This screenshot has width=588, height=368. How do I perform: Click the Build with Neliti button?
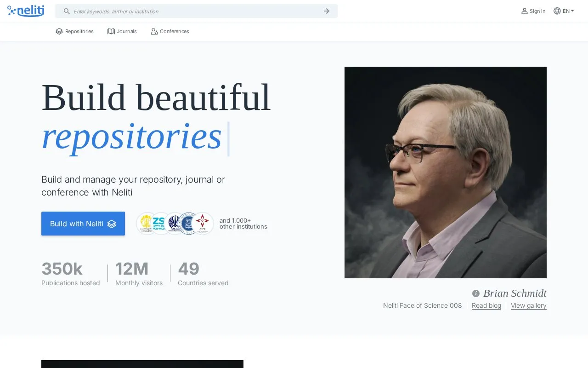point(83,224)
